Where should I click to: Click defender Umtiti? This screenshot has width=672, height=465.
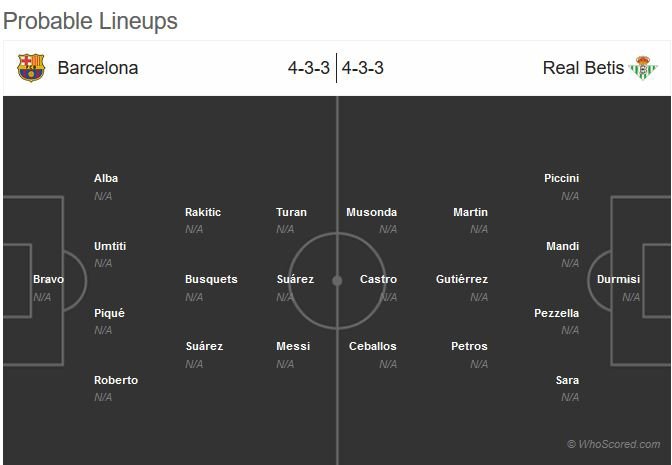(110, 246)
